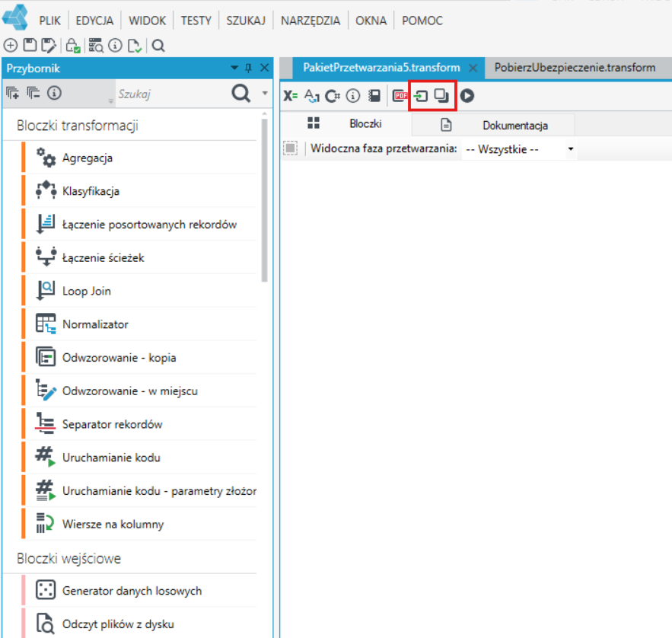
Task: Open the Przybornik panel options dropdown arrow
Action: point(234,68)
